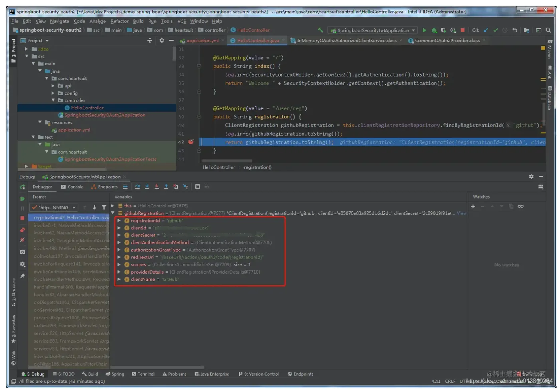This screenshot has width=559, height=392.
Task: Open the Version Control tool window
Action: click(258, 374)
